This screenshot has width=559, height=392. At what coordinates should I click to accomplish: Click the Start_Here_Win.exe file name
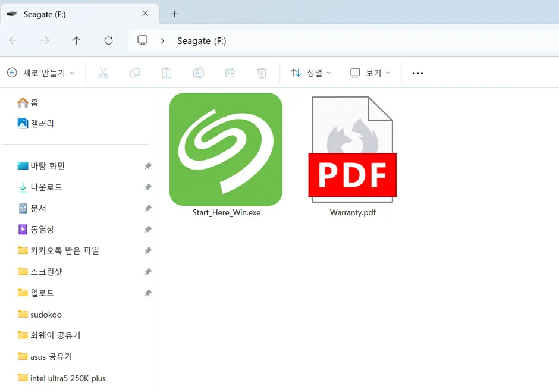[227, 212]
